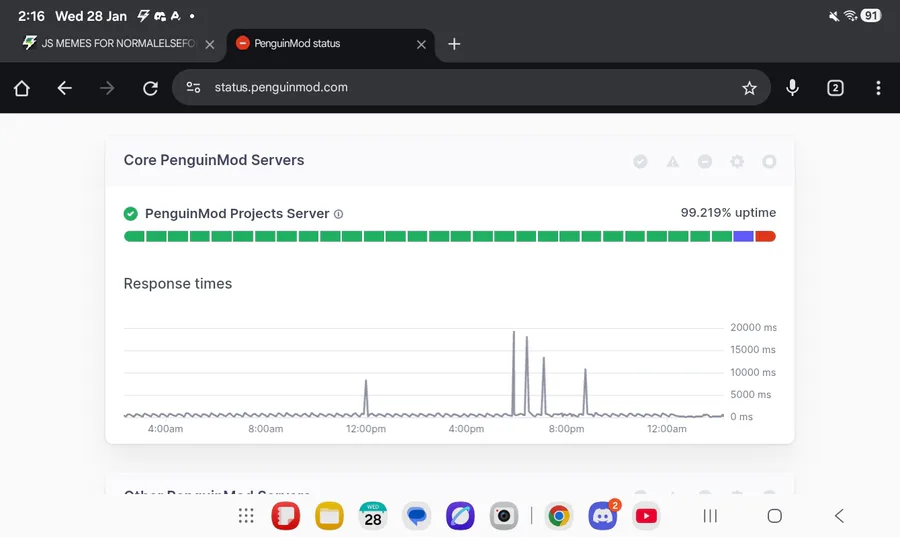The height and width of the screenshot is (537, 900).
Task: Launch the Samsung Internet browser
Action: click(460, 516)
